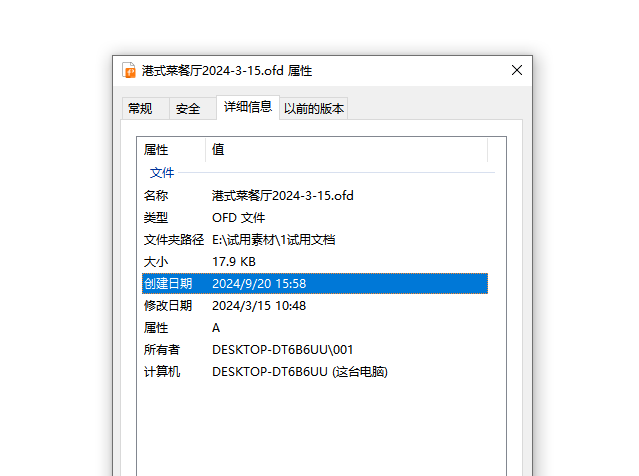Select the 详细信息 tab
Image resolution: width=639 pixels, height=476 pixels.
pos(248,107)
